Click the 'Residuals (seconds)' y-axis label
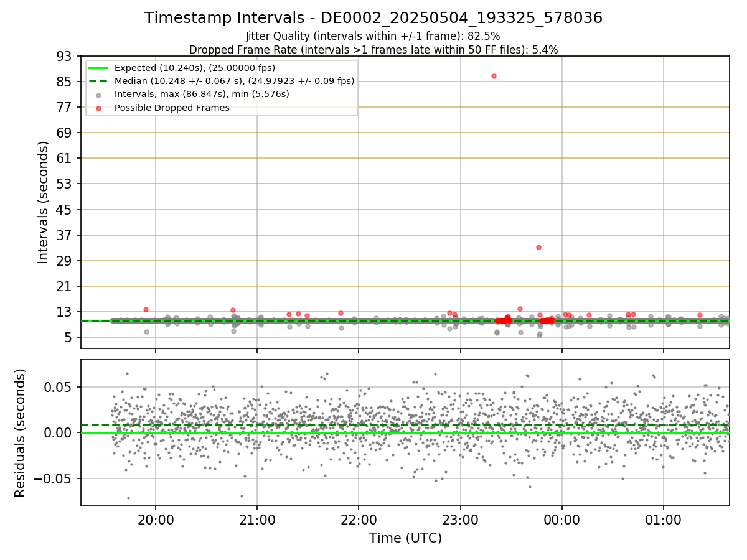This screenshot has width=747, height=560. coord(21,433)
